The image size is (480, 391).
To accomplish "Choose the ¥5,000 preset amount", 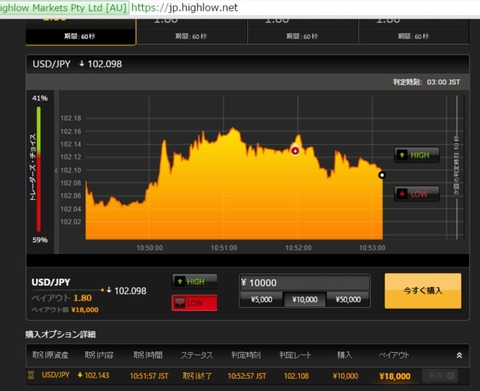I will click(262, 299).
